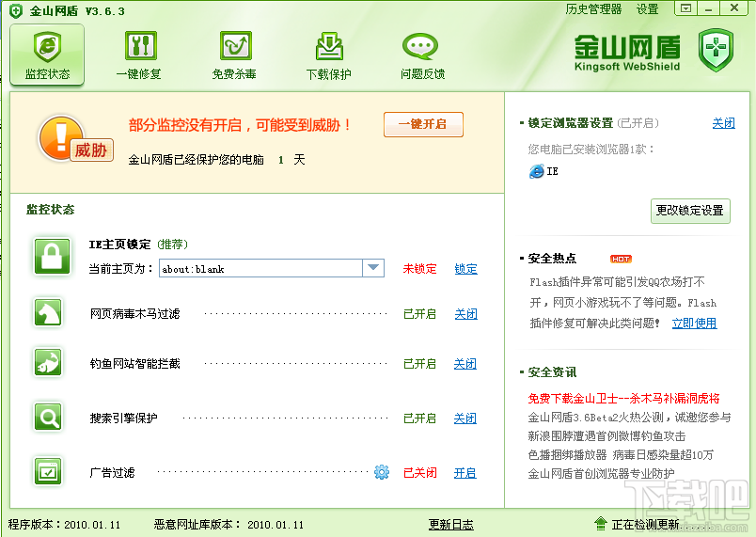Click 安全热点 section heading
The width and height of the screenshot is (756, 537).
point(552,259)
